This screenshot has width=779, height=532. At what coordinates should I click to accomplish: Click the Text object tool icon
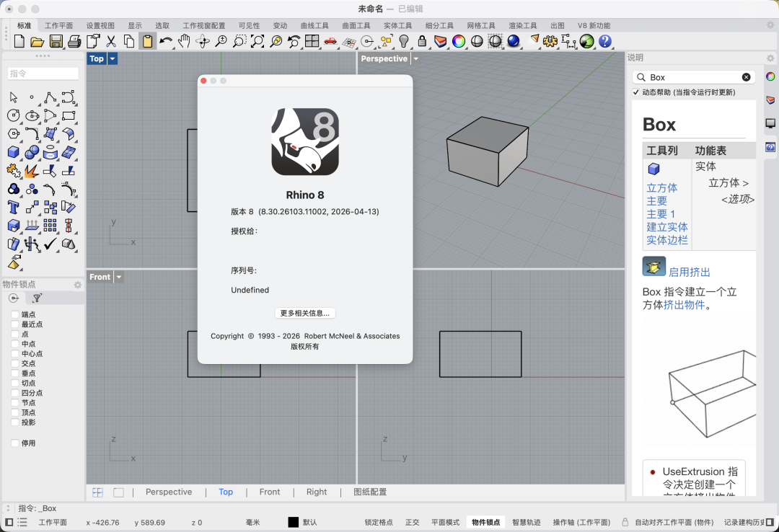point(13,208)
